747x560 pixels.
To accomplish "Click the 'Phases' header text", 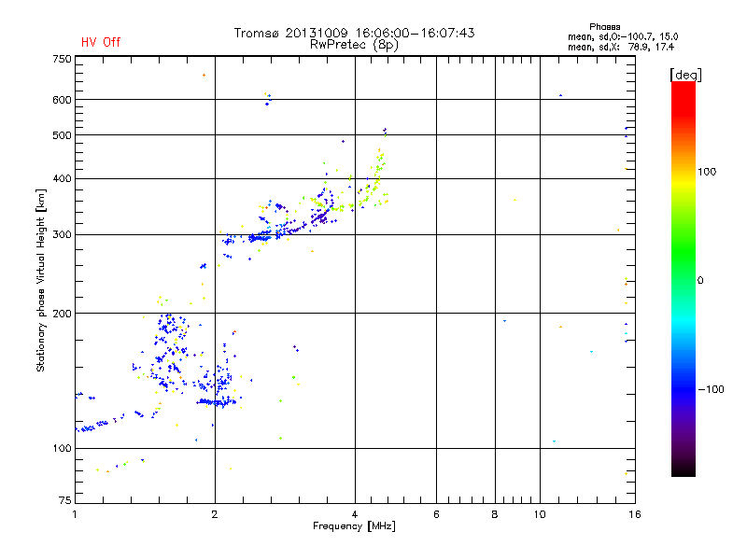I will pos(604,27).
